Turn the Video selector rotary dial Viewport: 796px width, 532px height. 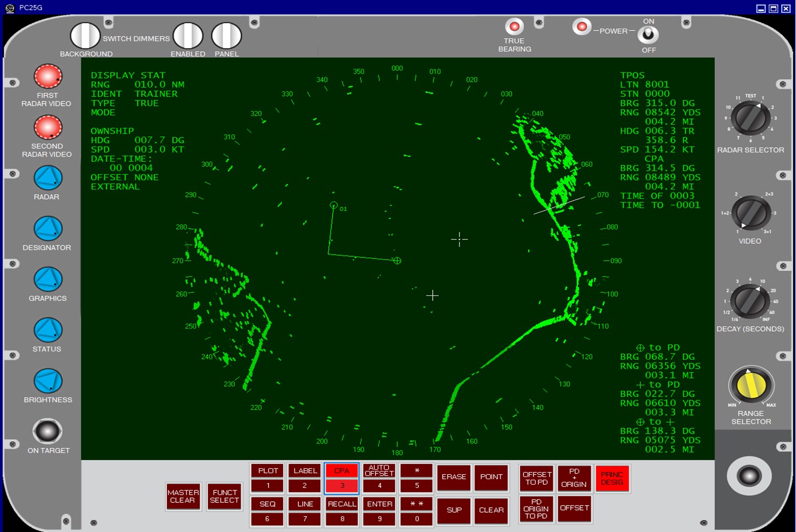coord(750,213)
